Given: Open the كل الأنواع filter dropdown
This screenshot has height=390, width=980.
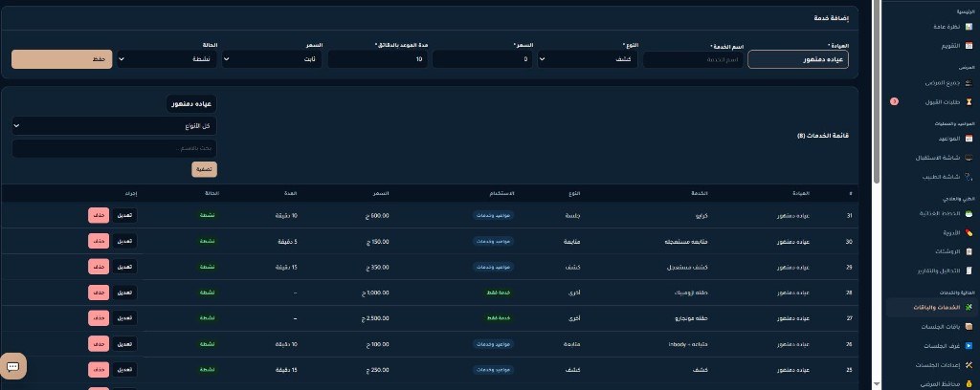Looking at the screenshot, I should [x=115, y=126].
